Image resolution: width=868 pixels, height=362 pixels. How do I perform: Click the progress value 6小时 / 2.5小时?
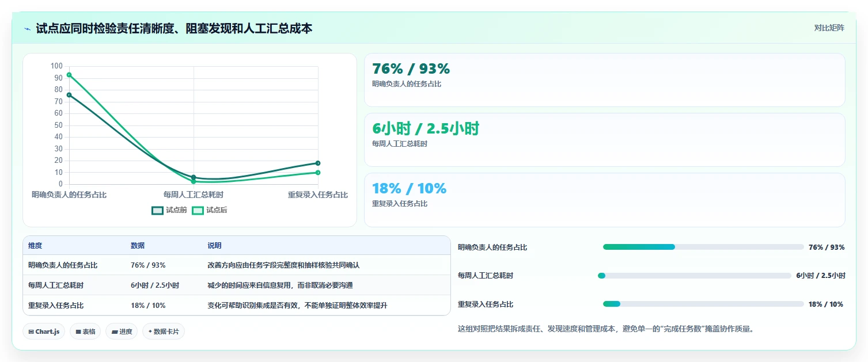point(821,276)
